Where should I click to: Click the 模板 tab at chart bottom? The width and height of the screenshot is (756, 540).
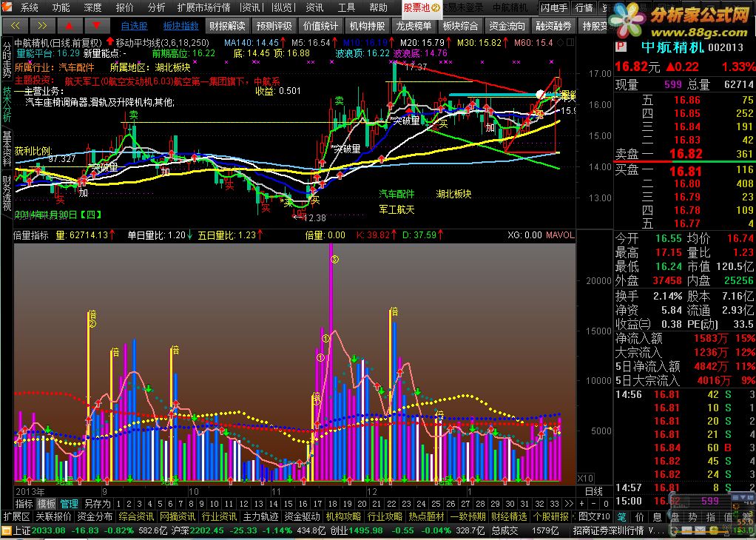click(47, 504)
